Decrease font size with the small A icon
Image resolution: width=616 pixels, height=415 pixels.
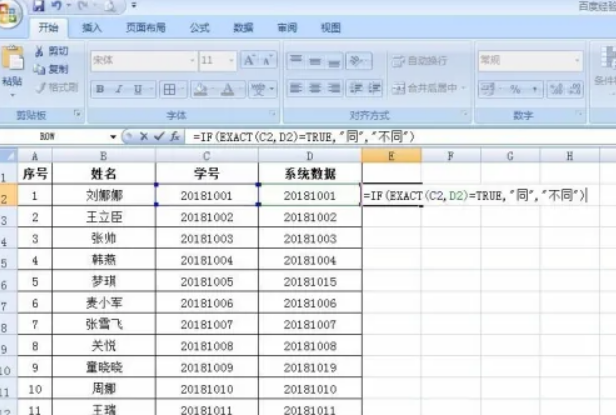tap(268, 61)
